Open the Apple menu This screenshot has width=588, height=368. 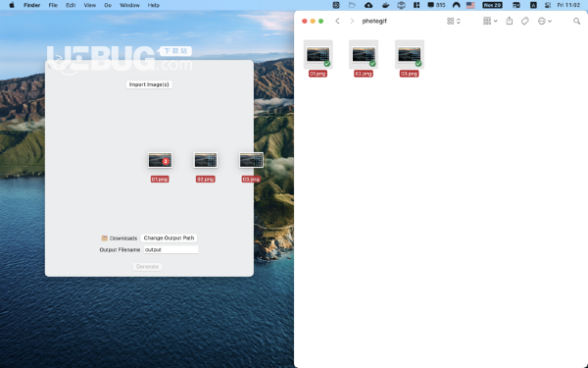pyautogui.click(x=12, y=5)
